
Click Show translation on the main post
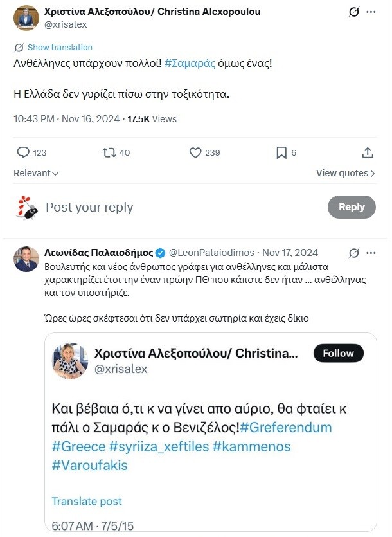(59, 47)
